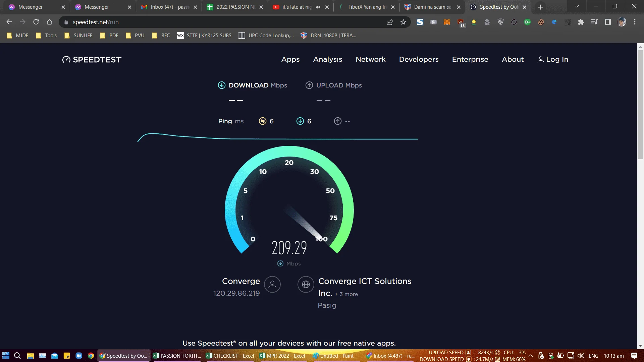Click the yellow idle ping icon
This screenshot has width=644, height=362.
click(x=263, y=121)
